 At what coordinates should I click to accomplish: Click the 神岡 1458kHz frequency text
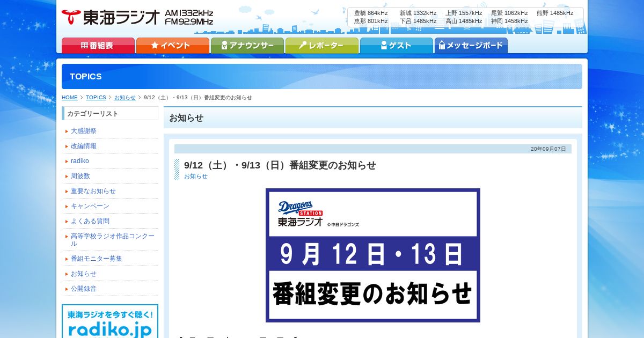(509, 21)
